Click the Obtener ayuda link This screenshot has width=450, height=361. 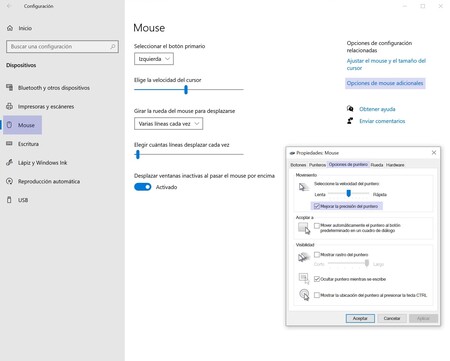pyautogui.click(x=377, y=109)
